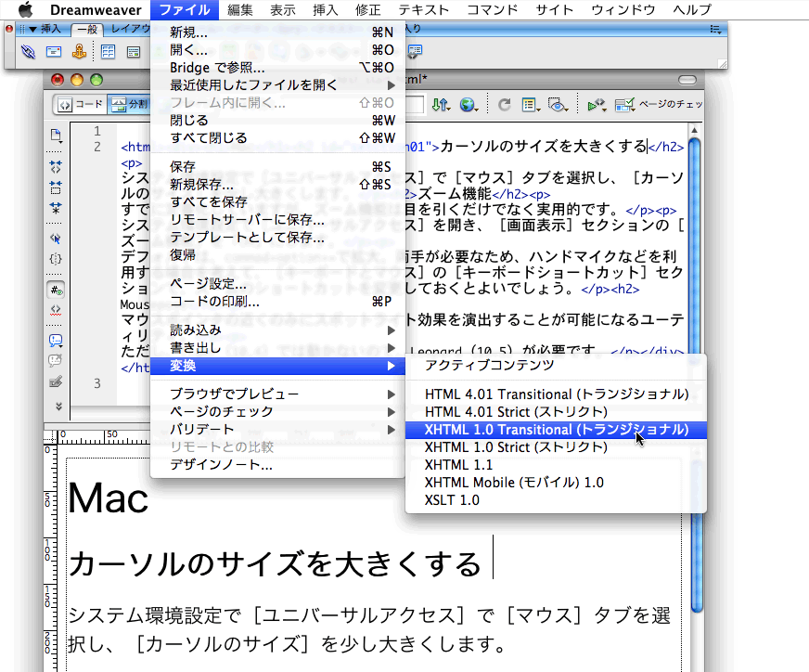The height and width of the screenshot is (672, 809).
Task: Click Balance Braces icon
Action: (56, 259)
